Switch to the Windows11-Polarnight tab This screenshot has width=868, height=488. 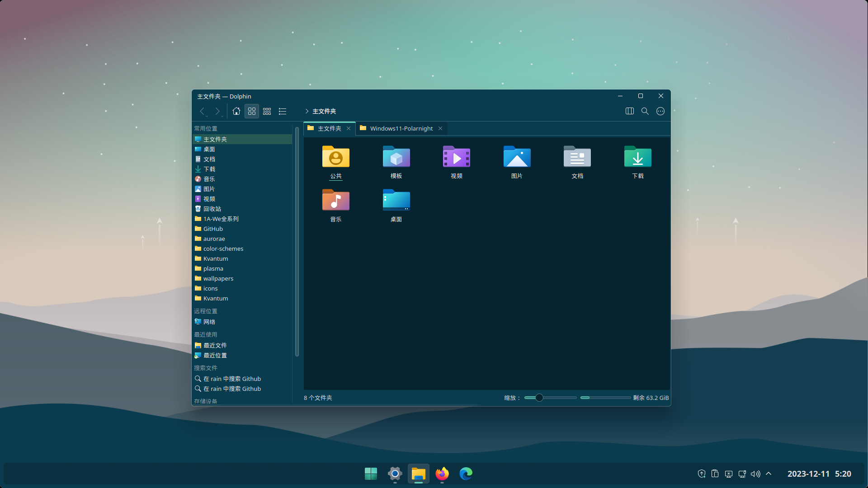(x=401, y=129)
